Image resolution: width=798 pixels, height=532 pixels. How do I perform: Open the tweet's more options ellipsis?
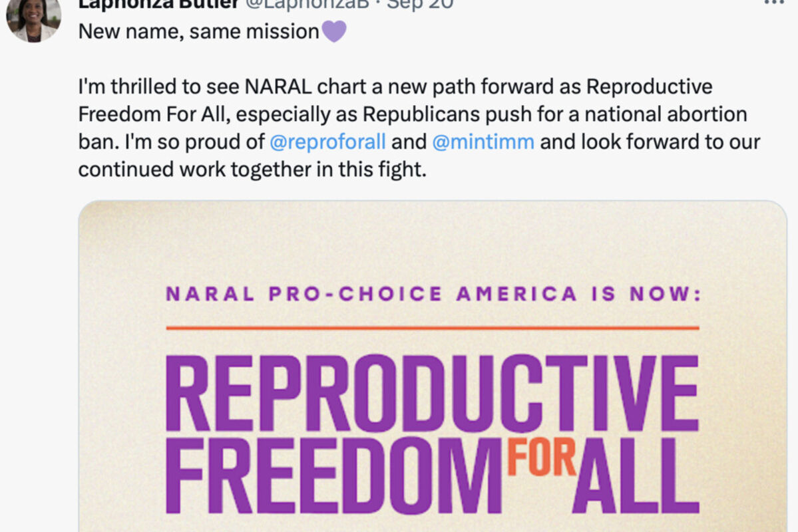click(x=774, y=3)
